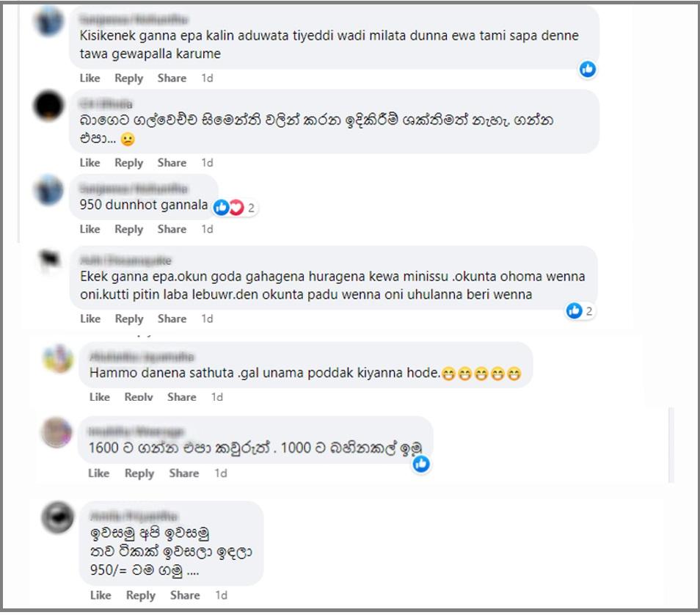The width and height of the screenshot is (700, 615).
Task: Like the 'Hammo danena sathuta' comment
Action: 99,396
